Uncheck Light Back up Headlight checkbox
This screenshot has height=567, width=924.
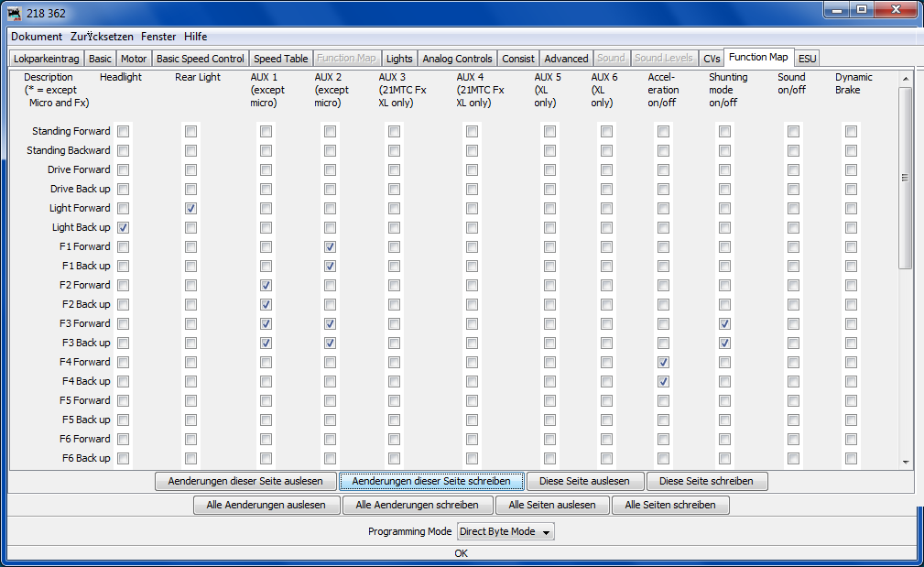[123, 228]
